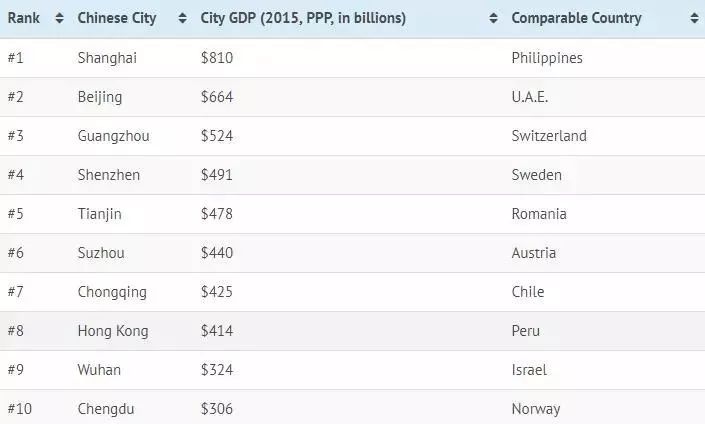Screen dimensions: 705x424
Task: Click the $491 GDP value
Action: pyautogui.click(x=217, y=175)
